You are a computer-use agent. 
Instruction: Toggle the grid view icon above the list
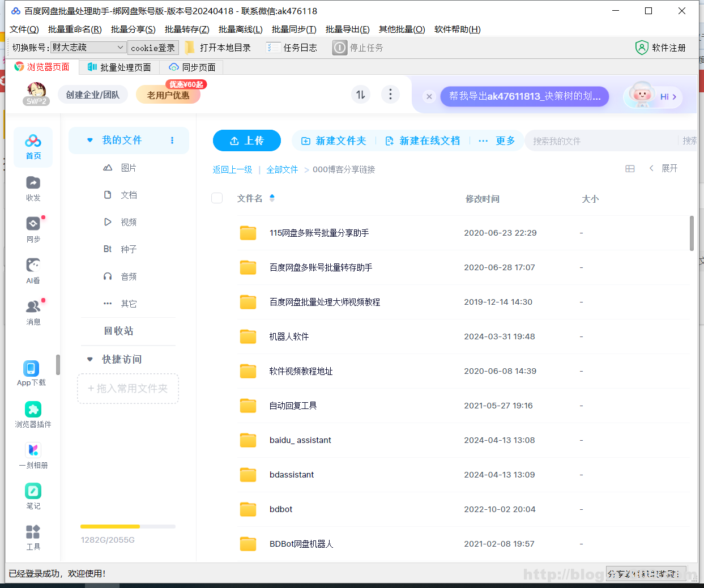click(x=630, y=168)
